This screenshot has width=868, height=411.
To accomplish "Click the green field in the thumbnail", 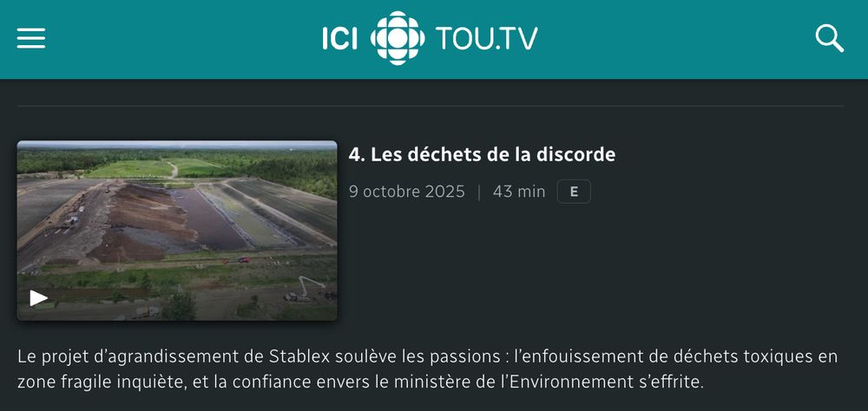I will click(x=132, y=169).
